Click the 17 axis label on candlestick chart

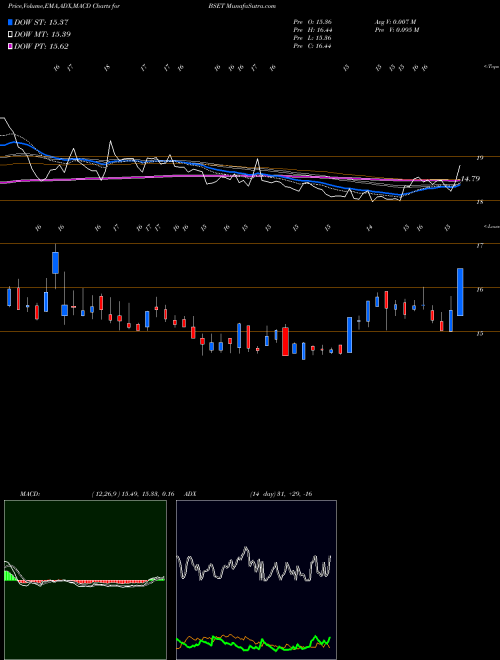point(479,246)
